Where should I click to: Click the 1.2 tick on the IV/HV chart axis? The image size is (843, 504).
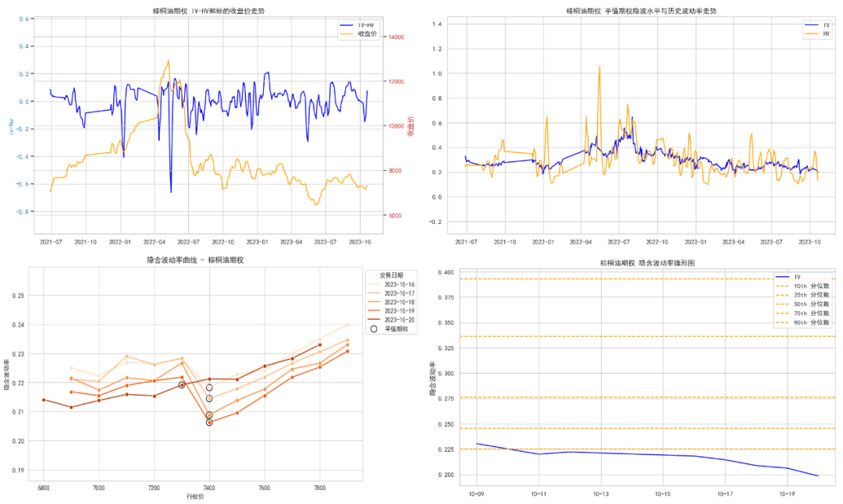coord(437,49)
